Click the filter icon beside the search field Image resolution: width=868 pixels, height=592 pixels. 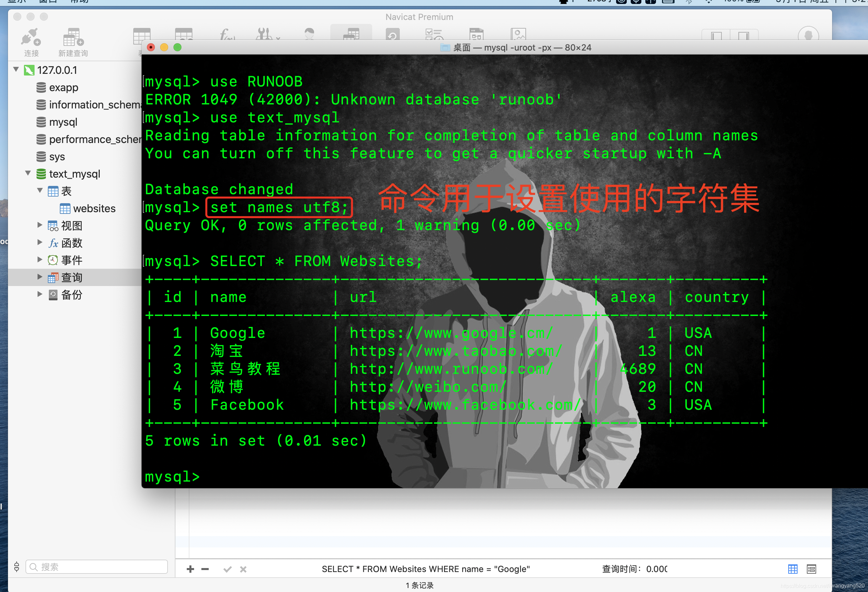[17, 567]
